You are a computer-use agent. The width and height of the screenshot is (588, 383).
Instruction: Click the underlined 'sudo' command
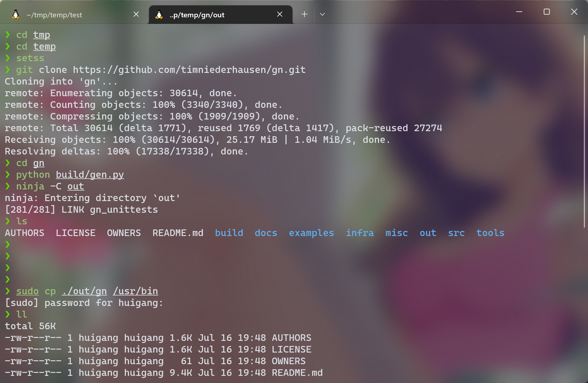pos(27,291)
